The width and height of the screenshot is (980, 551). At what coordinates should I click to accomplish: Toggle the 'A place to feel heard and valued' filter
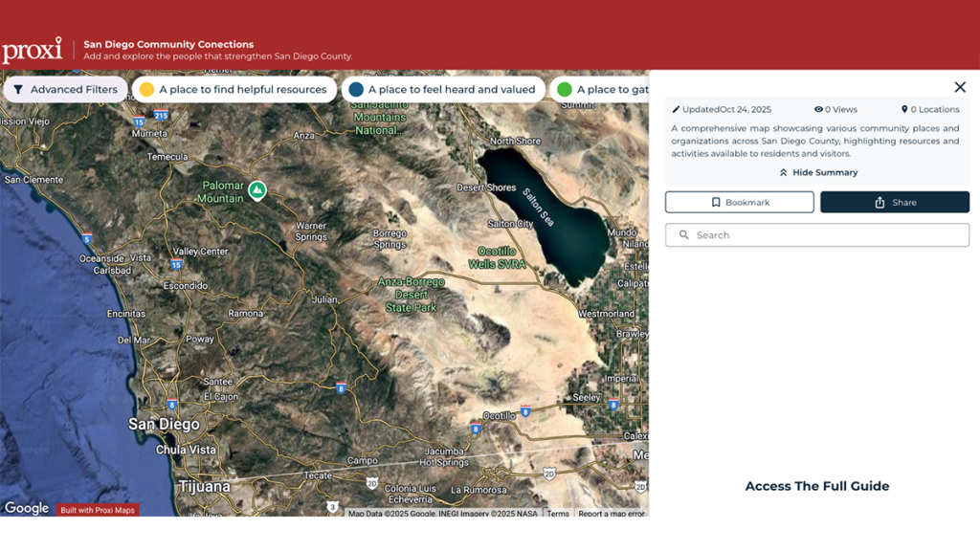[442, 88]
